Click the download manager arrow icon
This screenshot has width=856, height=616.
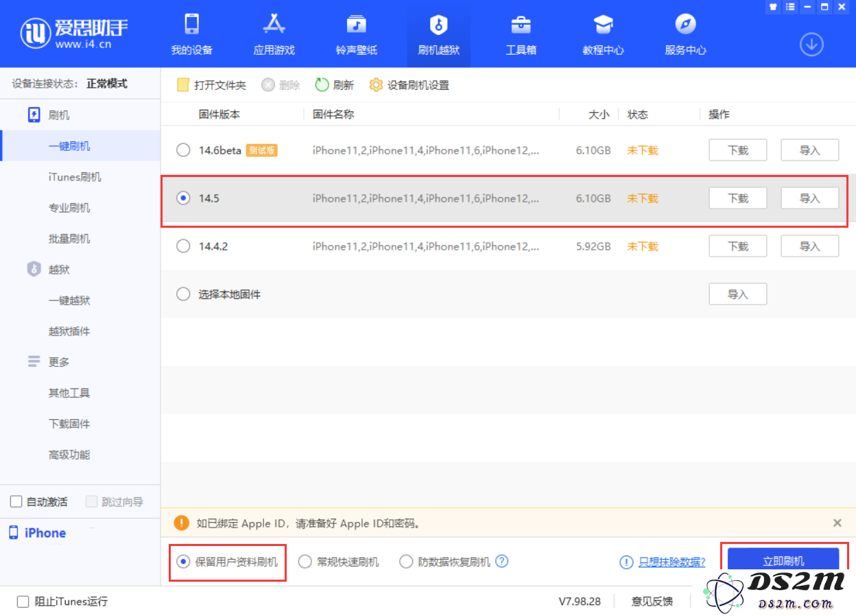coord(811,45)
